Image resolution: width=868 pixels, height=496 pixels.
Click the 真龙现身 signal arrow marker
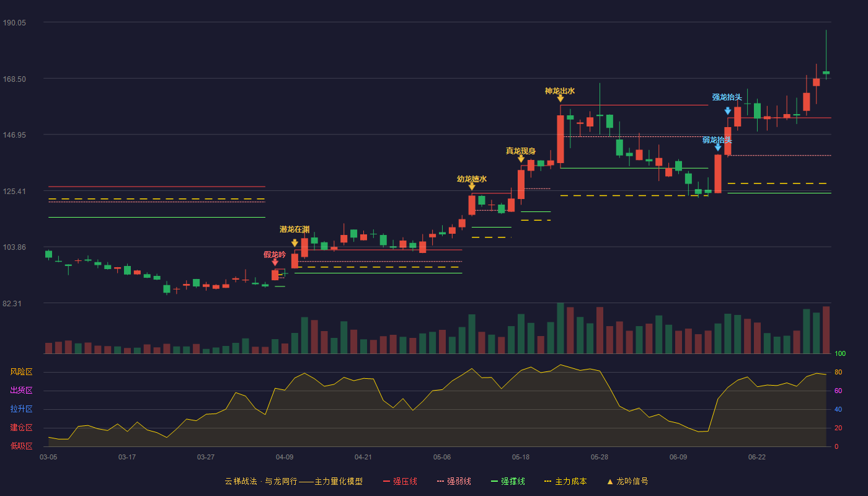click(x=521, y=159)
